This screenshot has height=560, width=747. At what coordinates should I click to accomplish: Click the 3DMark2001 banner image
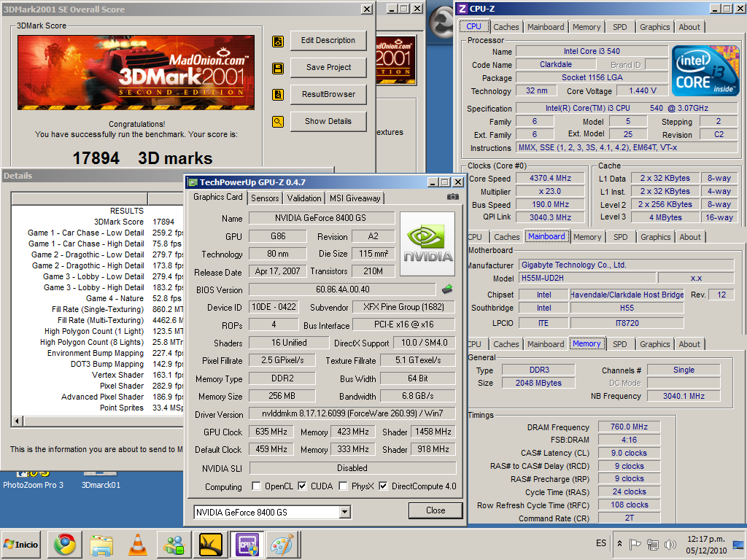(x=136, y=72)
